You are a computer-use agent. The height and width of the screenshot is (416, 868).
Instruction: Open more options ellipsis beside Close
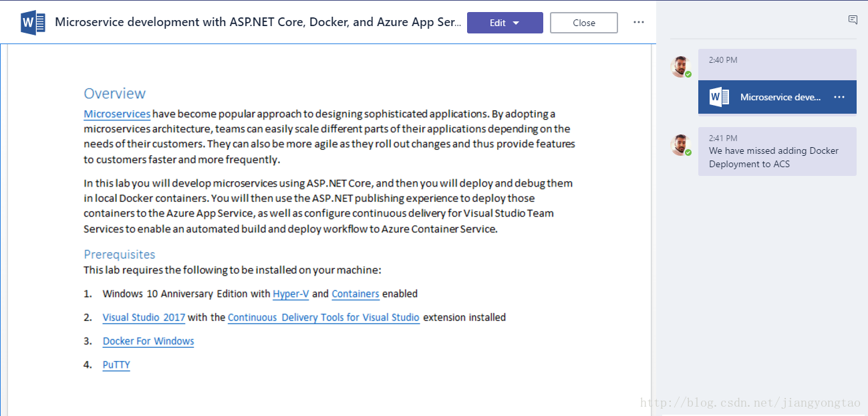click(x=639, y=22)
